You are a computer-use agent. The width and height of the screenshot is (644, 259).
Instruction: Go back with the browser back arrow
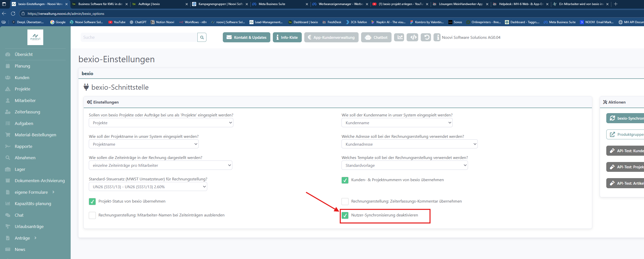coord(4,14)
